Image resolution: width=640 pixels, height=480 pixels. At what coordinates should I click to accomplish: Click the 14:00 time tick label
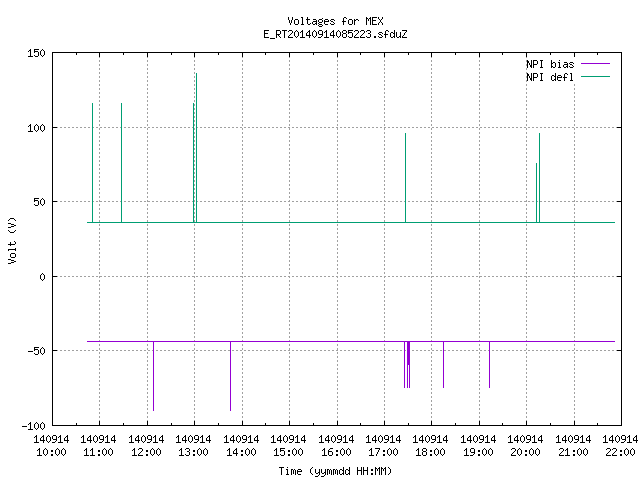click(241, 452)
